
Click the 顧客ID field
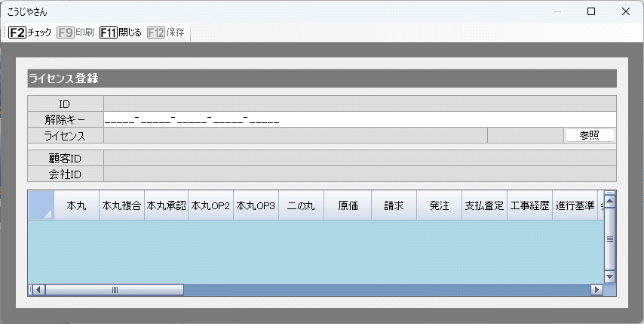[x=360, y=158]
